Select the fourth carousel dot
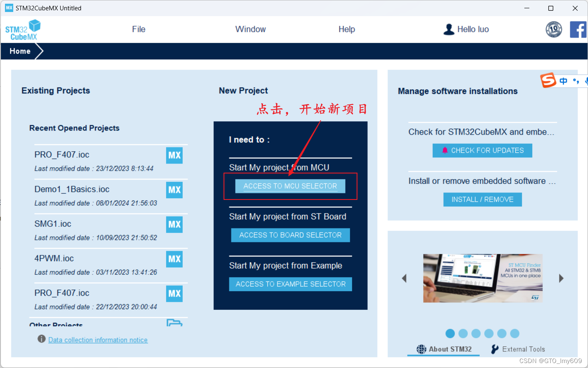The height and width of the screenshot is (368, 588). click(x=489, y=333)
